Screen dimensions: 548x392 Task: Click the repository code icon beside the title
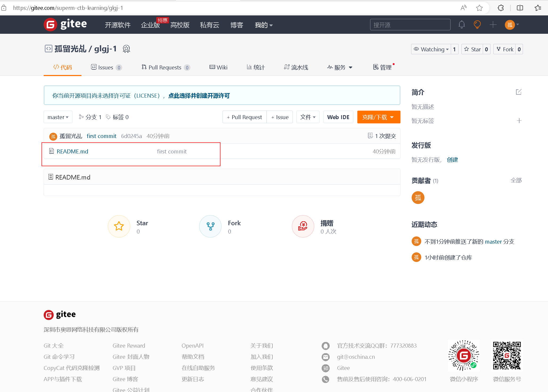click(x=48, y=49)
